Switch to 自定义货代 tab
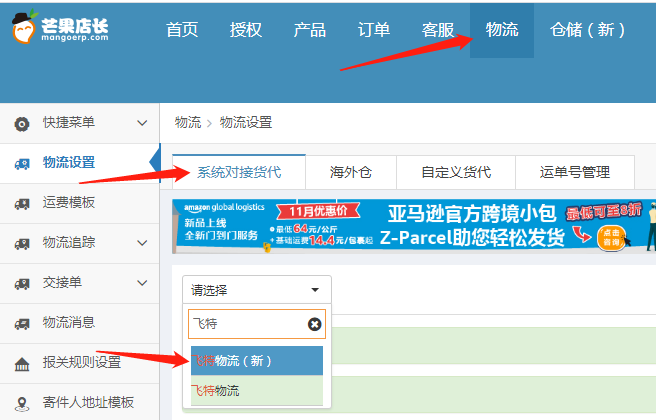Image resolution: width=656 pixels, height=420 pixels. click(x=456, y=172)
